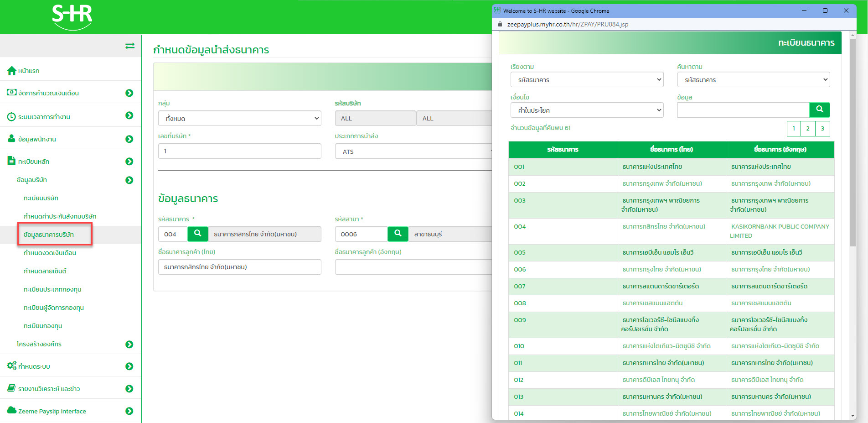Select bank 006 ธนาคารกรุงไทย from list
Screen dimensions: 868x423
point(671,269)
